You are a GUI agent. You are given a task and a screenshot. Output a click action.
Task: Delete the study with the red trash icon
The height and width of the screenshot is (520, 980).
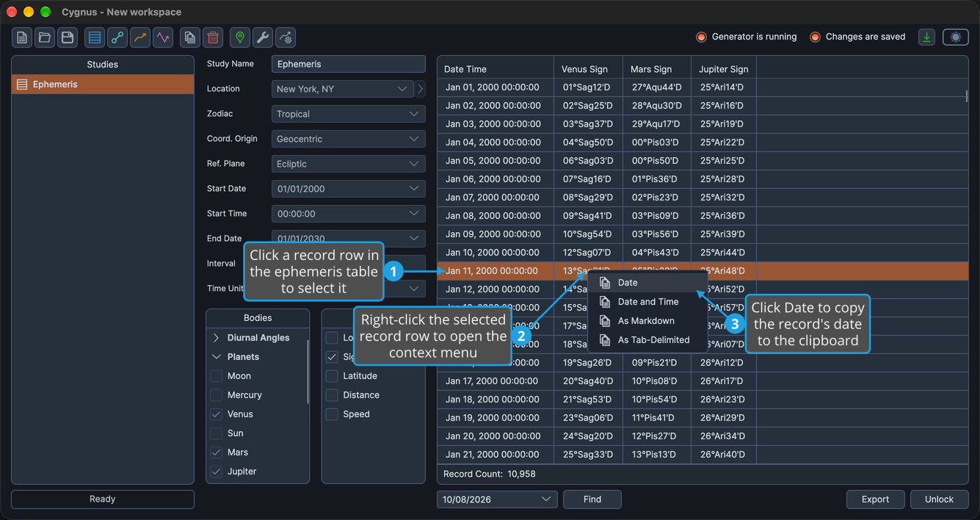point(213,37)
